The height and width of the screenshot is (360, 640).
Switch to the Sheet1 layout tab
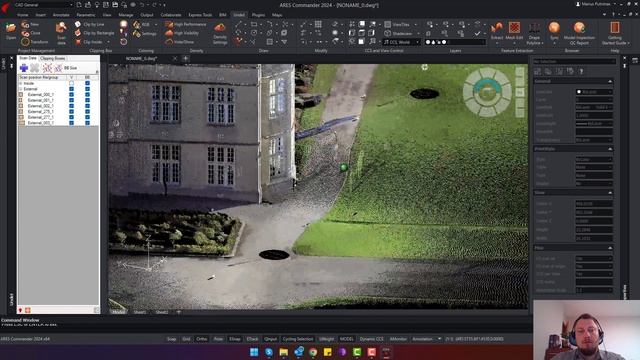pyautogui.click(x=140, y=312)
